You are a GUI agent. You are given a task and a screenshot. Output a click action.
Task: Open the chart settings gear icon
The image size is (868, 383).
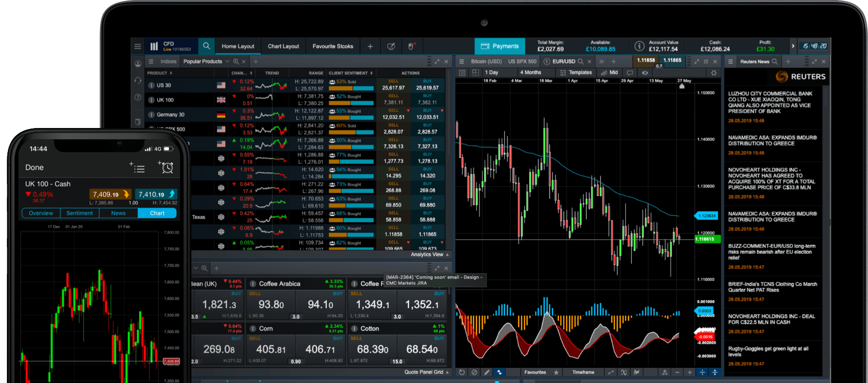(x=714, y=73)
